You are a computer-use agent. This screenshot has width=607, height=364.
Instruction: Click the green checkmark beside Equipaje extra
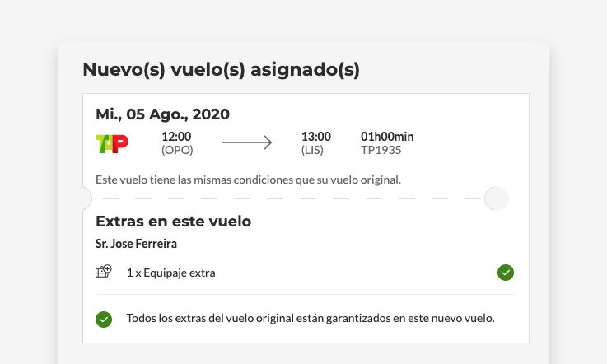pos(506,273)
